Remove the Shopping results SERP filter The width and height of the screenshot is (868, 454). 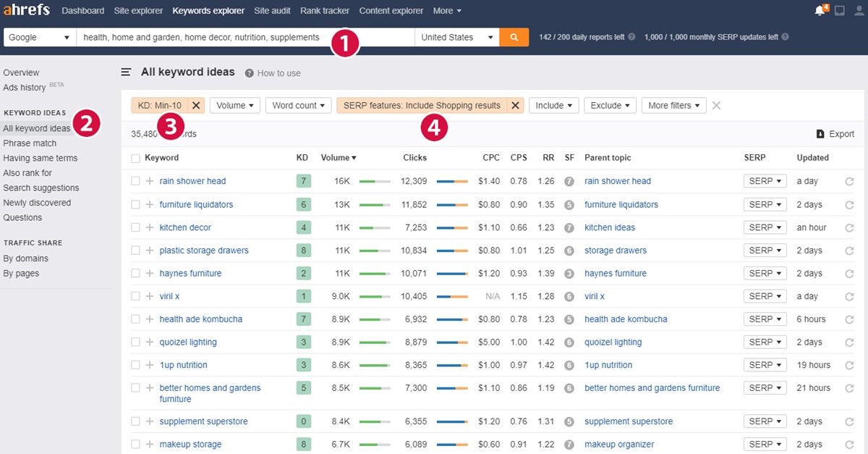(516, 105)
